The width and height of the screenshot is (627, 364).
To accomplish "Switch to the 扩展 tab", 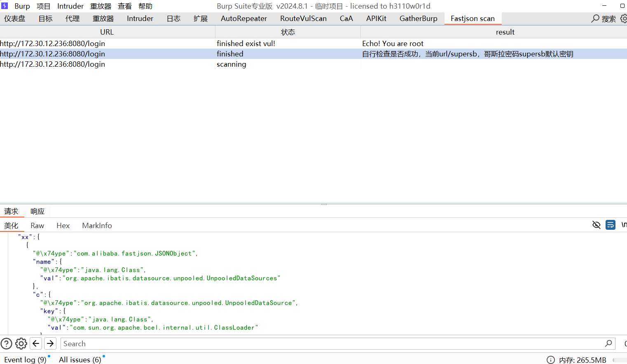I will pyautogui.click(x=201, y=19).
